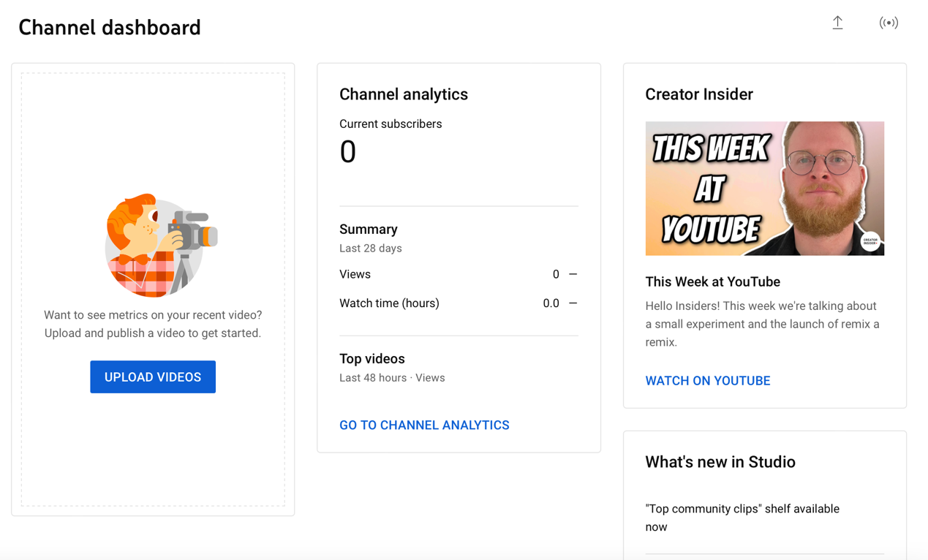Viewport: 928px width, 560px height.
Task: Click the Channel dashboard page heading
Action: coord(109,27)
